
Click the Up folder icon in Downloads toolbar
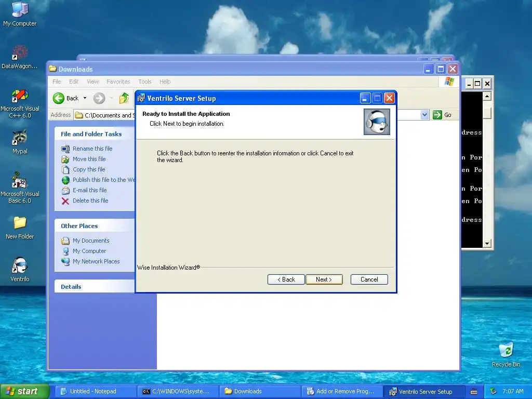pyautogui.click(x=124, y=98)
